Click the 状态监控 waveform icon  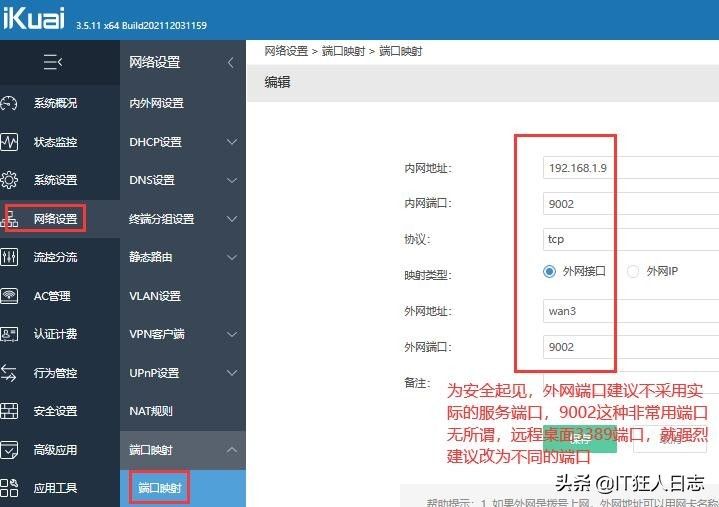click(9, 142)
